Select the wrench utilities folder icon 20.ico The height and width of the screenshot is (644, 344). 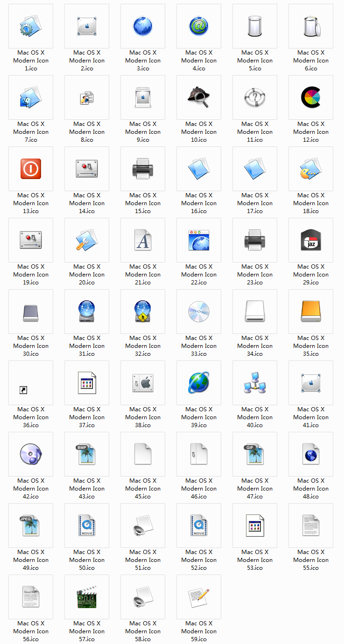click(87, 240)
